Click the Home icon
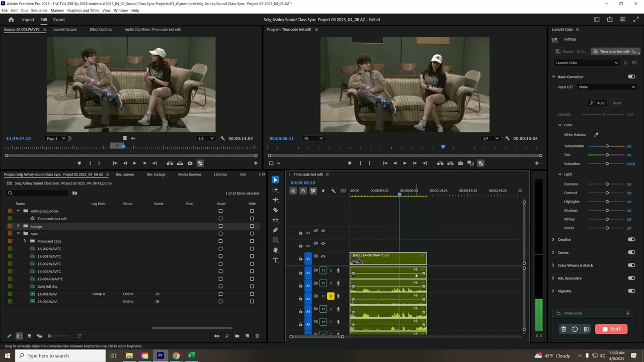 pyautogui.click(x=11, y=20)
